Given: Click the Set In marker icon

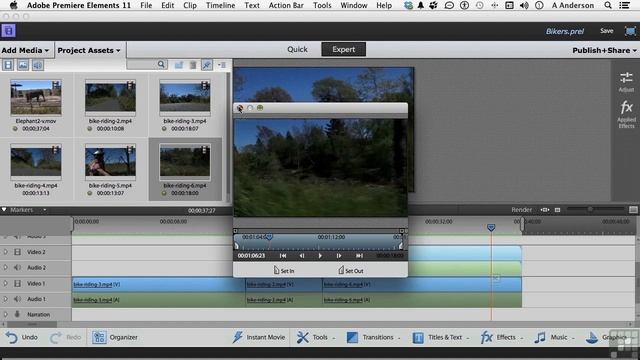Looking at the screenshot, I should (x=276, y=270).
